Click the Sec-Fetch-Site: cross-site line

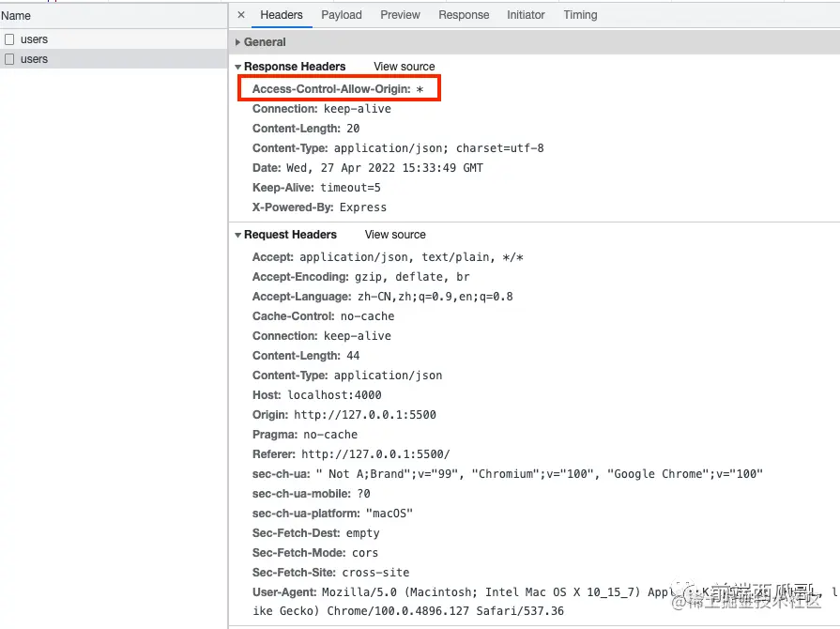[330, 574]
